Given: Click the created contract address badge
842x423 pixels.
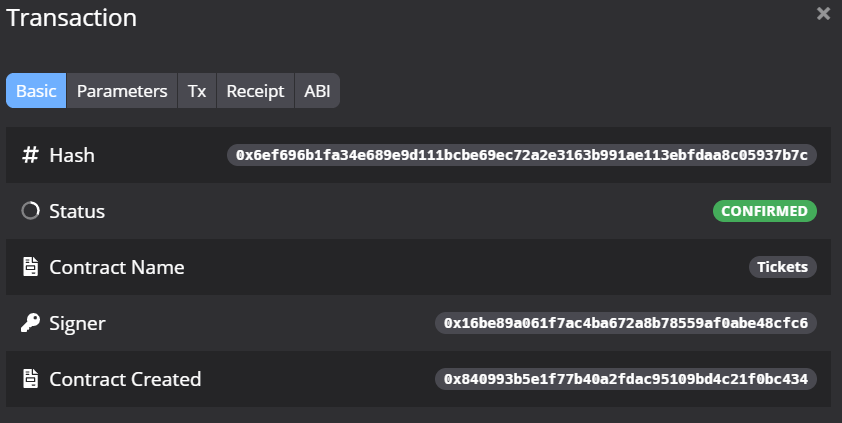Looking at the screenshot, I should point(626,379).
